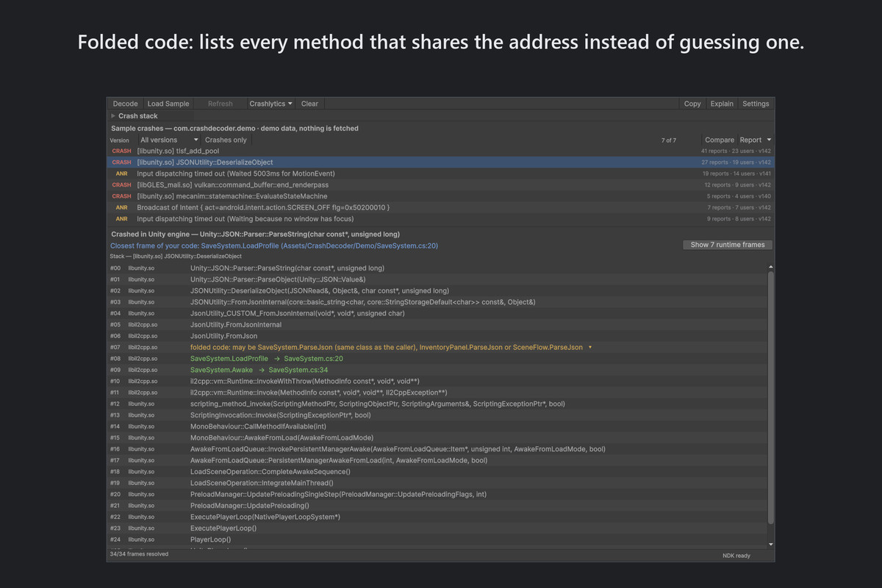Click the Decode button
Image resolution: width=882 pixels, height=588 pixels.
(x=125, y=104)
